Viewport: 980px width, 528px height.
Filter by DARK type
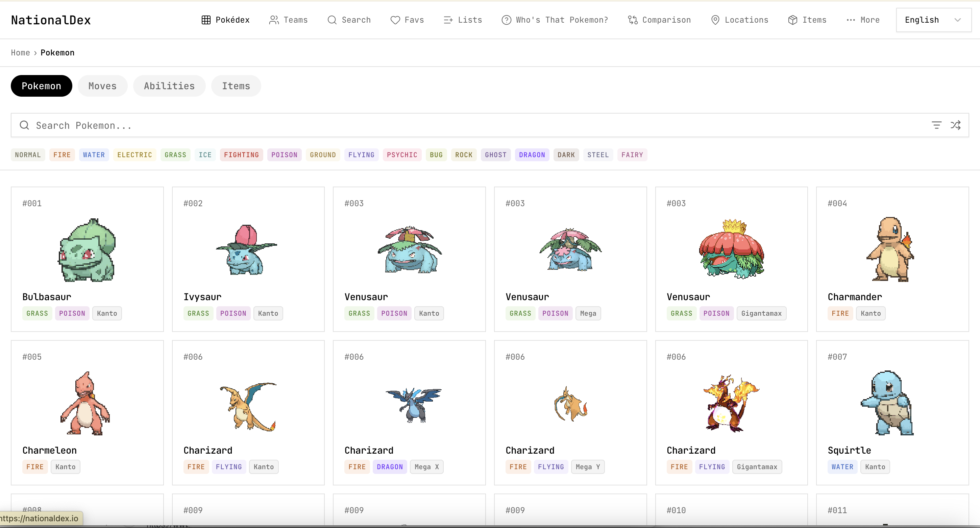(x=566, y=154)
